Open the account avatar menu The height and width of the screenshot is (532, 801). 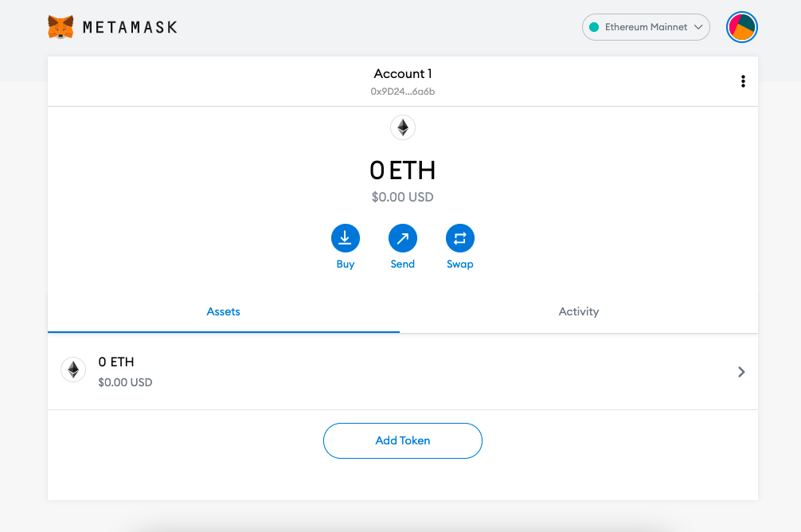(742, 27)
